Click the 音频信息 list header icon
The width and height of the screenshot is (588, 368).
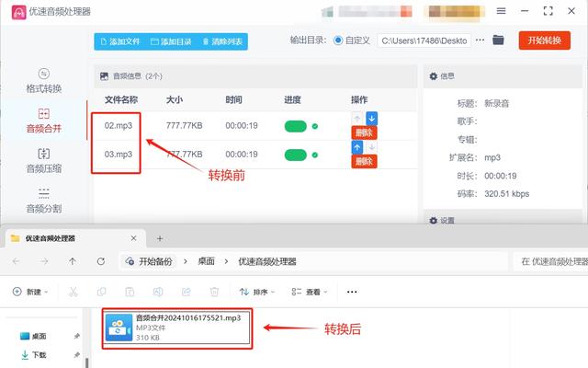point(104,76)
